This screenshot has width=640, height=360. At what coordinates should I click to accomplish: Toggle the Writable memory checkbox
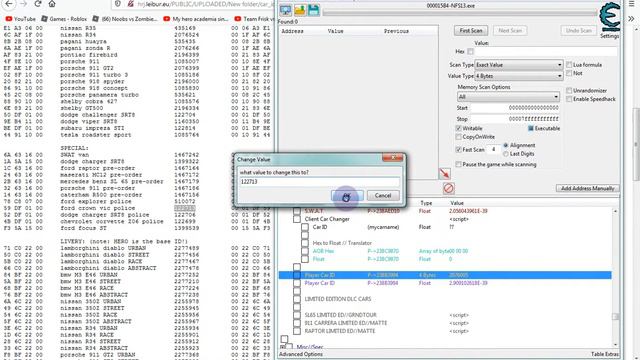(458, 128)
